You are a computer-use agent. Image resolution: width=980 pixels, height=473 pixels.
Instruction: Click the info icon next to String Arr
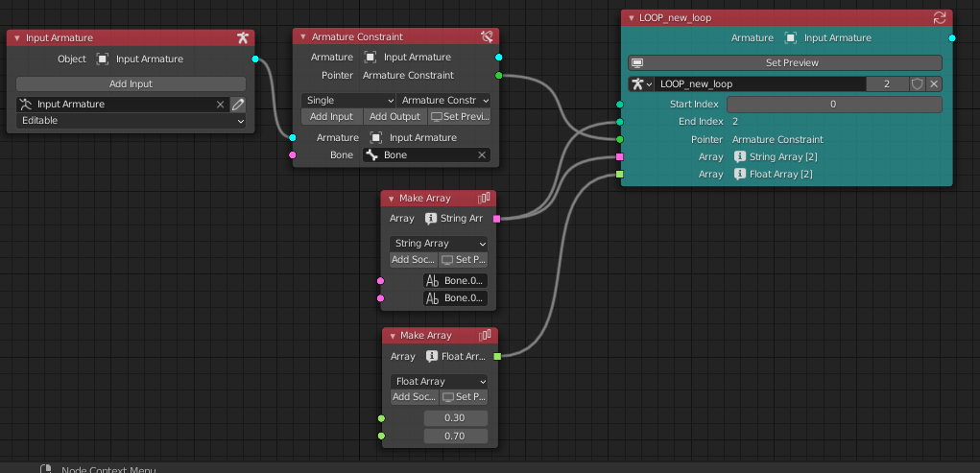431,219
